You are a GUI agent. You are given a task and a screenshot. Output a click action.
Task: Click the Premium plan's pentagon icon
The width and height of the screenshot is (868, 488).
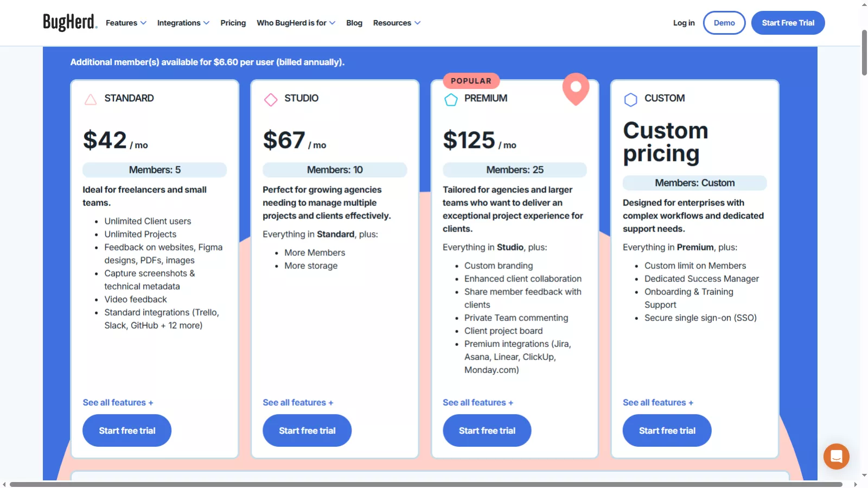(450, 100)
